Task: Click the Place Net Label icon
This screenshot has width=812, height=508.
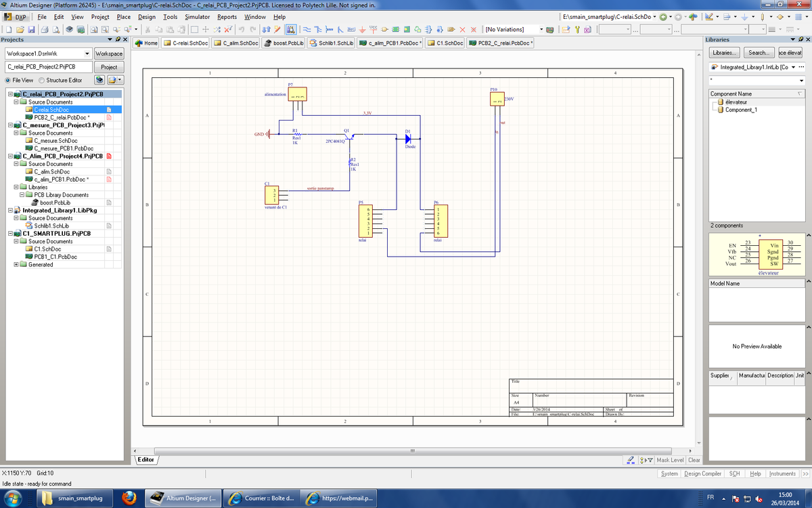Action: click(351, 30)
